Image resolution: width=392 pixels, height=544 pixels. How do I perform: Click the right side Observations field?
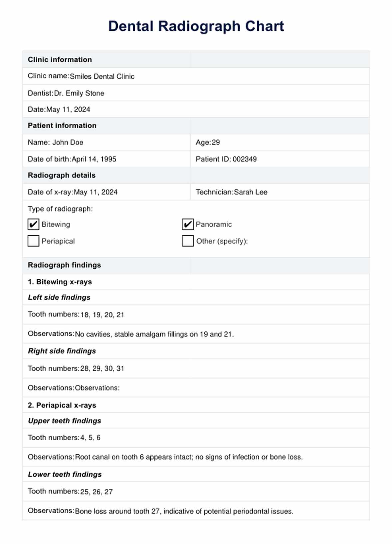97,388
